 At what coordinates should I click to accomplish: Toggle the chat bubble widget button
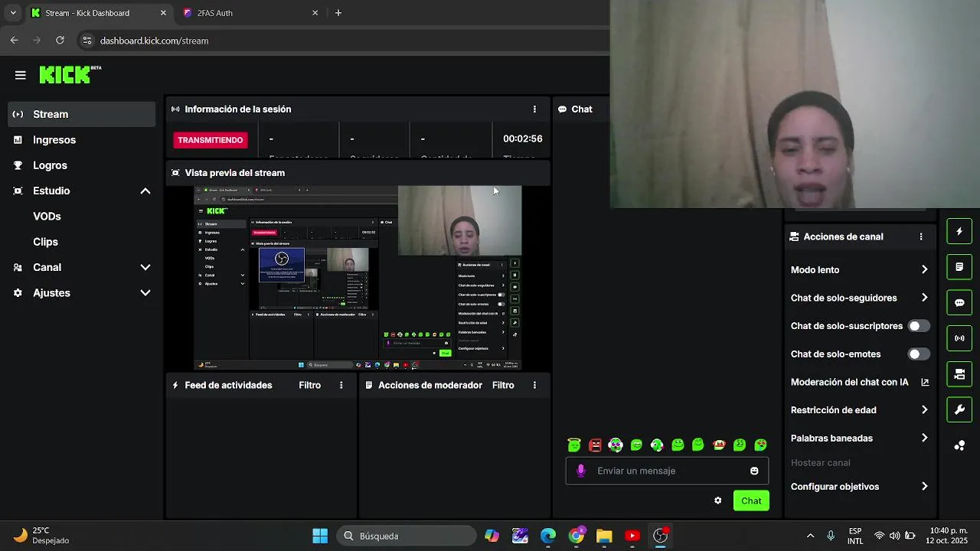click(959, 303)
